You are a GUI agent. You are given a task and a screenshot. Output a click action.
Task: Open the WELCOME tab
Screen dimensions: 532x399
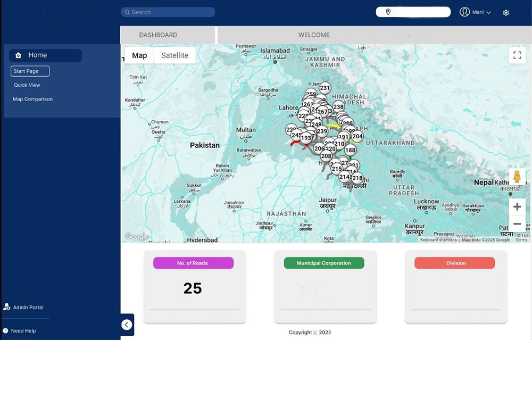pyautogui.click(x=314, y=35)
